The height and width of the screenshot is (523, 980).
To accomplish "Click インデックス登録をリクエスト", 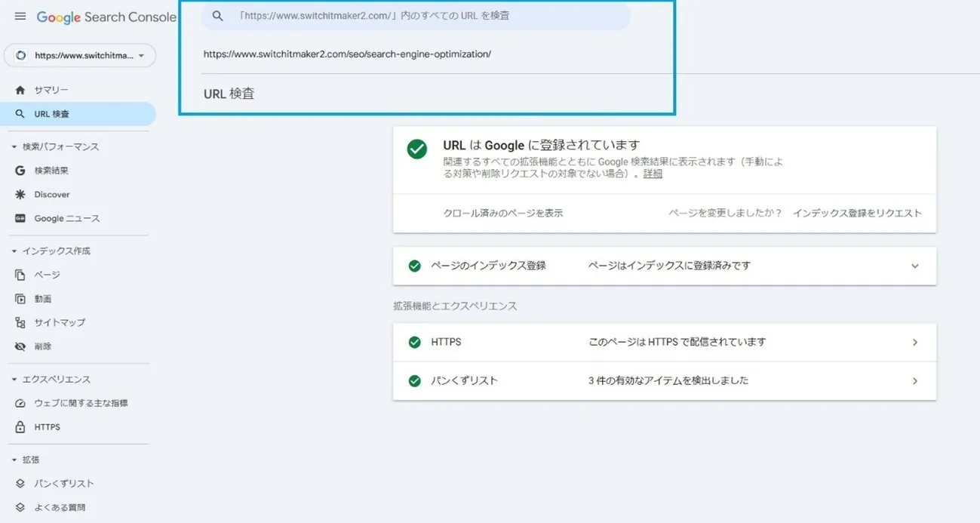I will pyautogui.click(x=857, y=213).
